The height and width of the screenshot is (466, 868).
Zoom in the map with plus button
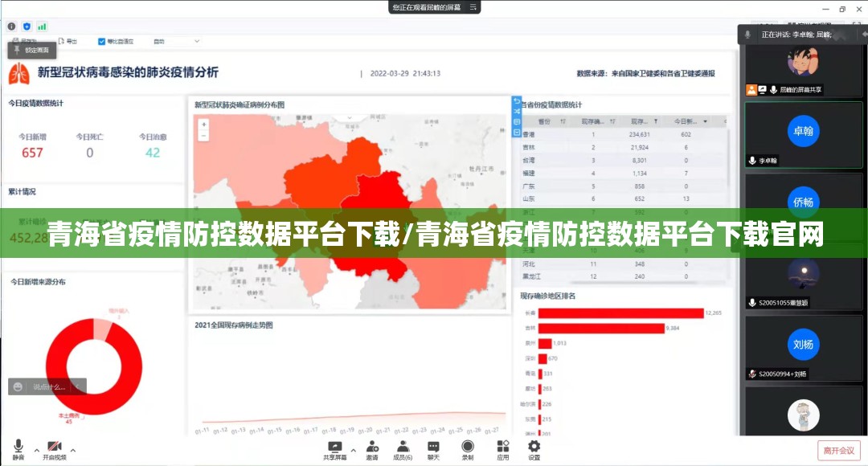(x=204, y=125)
